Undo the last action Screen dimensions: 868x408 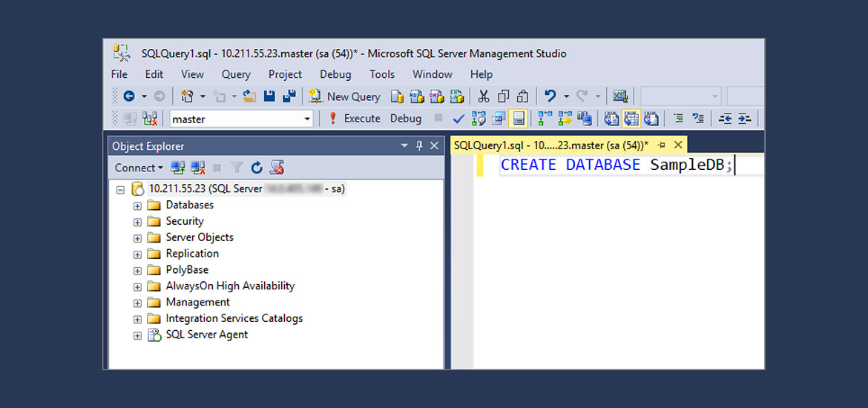point(550,96)
